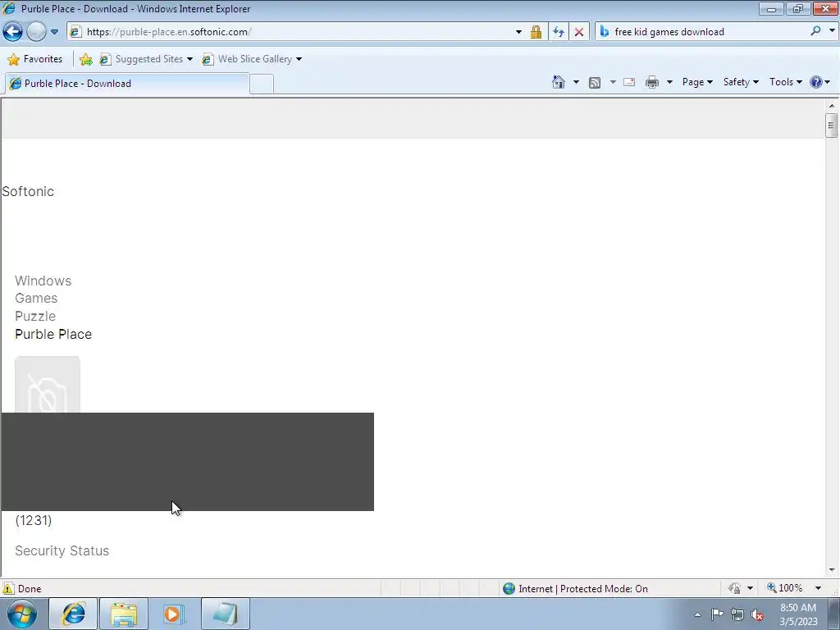
Task: Follow the Games breadcrumb link
Action: click(36, 298)
